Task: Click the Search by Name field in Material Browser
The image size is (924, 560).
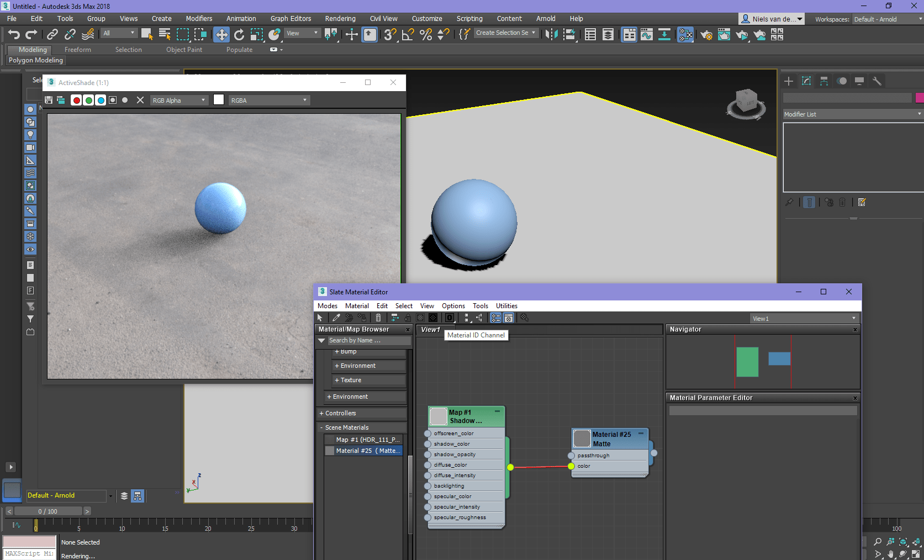Action: coord(369,340)
